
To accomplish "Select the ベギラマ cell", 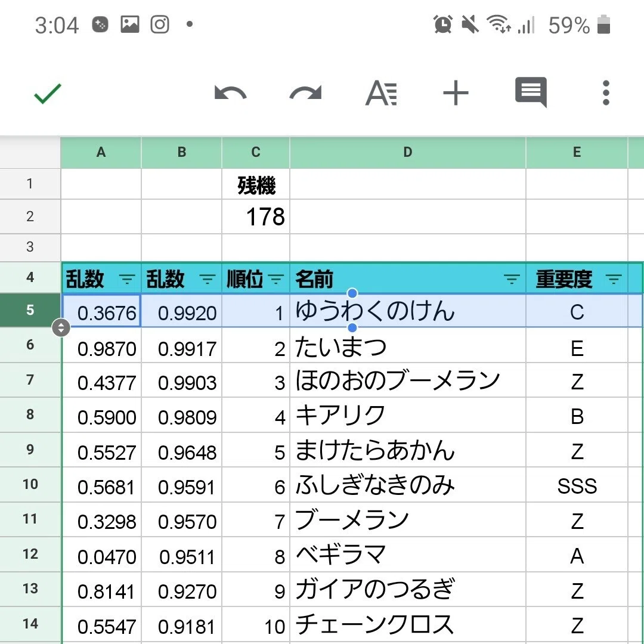I will 407,554.
